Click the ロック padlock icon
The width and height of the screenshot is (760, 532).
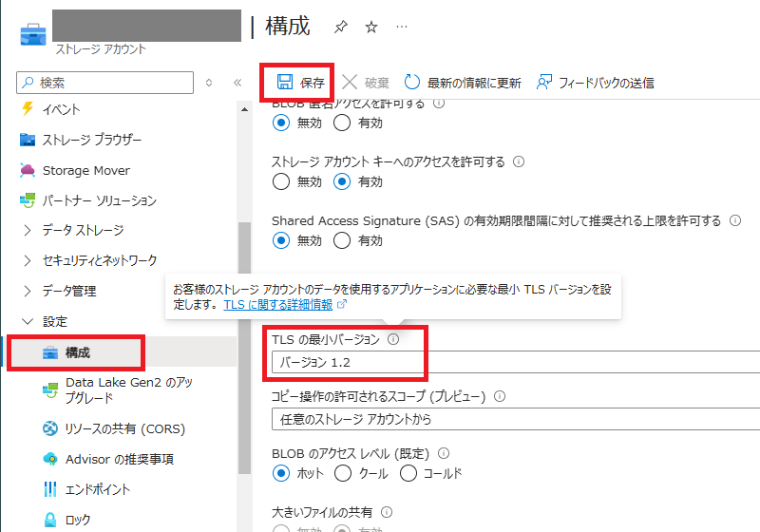tap(50, 520)
